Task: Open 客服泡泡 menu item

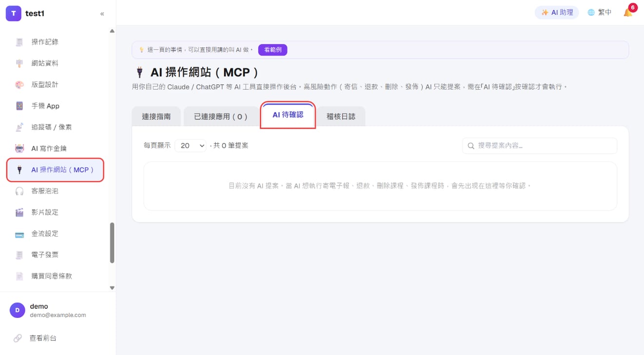Action: (x=55, y=191)
